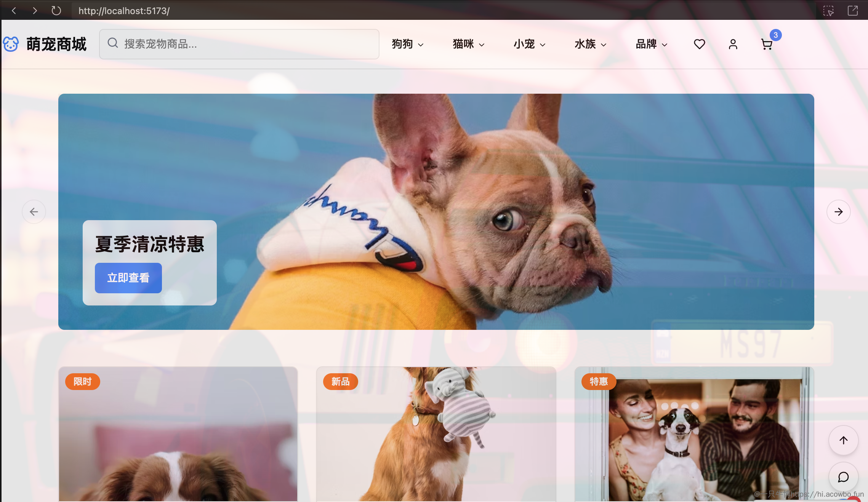
Task: Click the French bulldog banner image
Action: coord(436,212)
